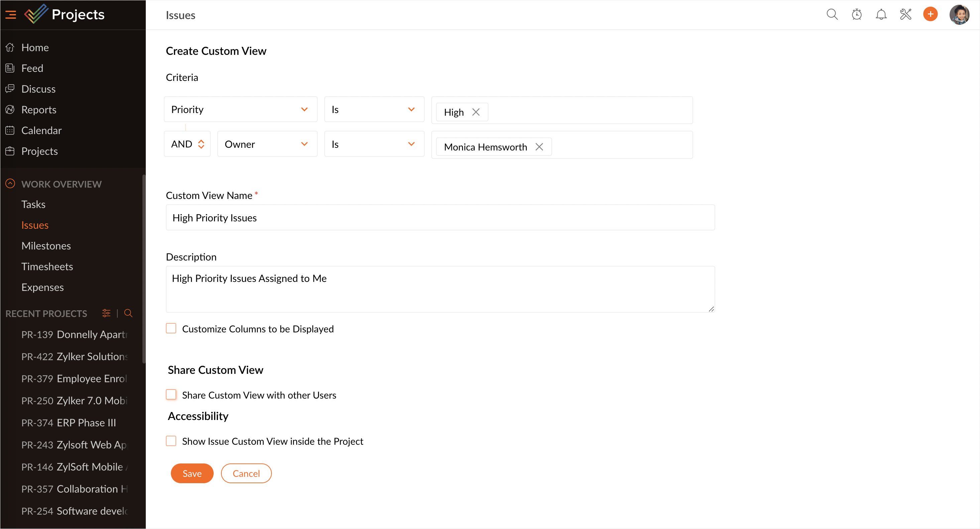Click the recent projects filter icon

click(x=106, y=313)
